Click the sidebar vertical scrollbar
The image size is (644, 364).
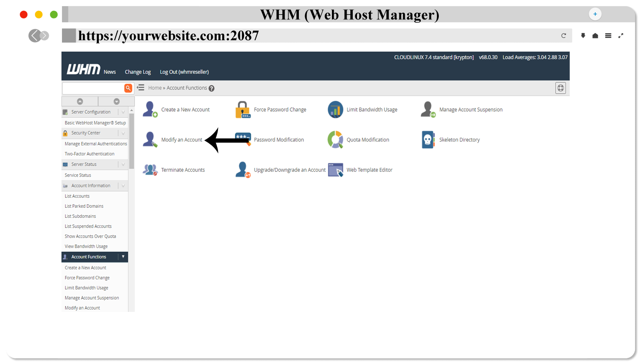pyautogui.click(x=131, y=142)
